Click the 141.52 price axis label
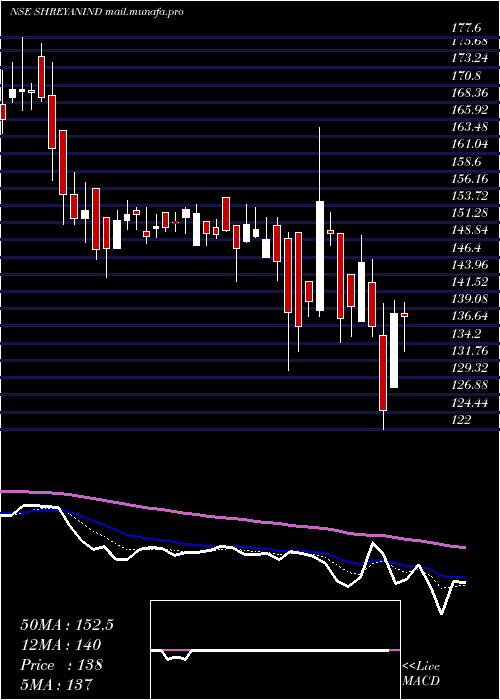 pos(469,281)
